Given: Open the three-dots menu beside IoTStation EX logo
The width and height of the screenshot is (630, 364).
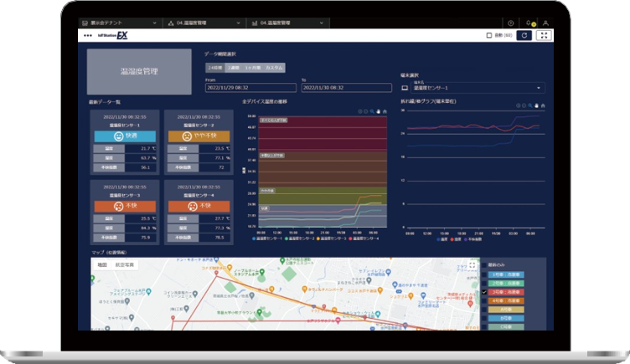Looking at the screenshot, I should [x=88, y=35].
